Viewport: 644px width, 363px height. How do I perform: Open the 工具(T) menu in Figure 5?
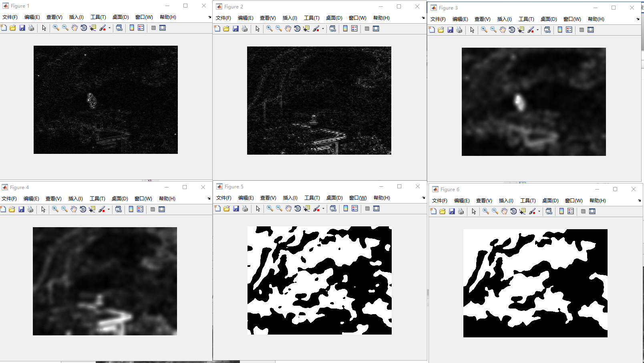pos(312,198)
